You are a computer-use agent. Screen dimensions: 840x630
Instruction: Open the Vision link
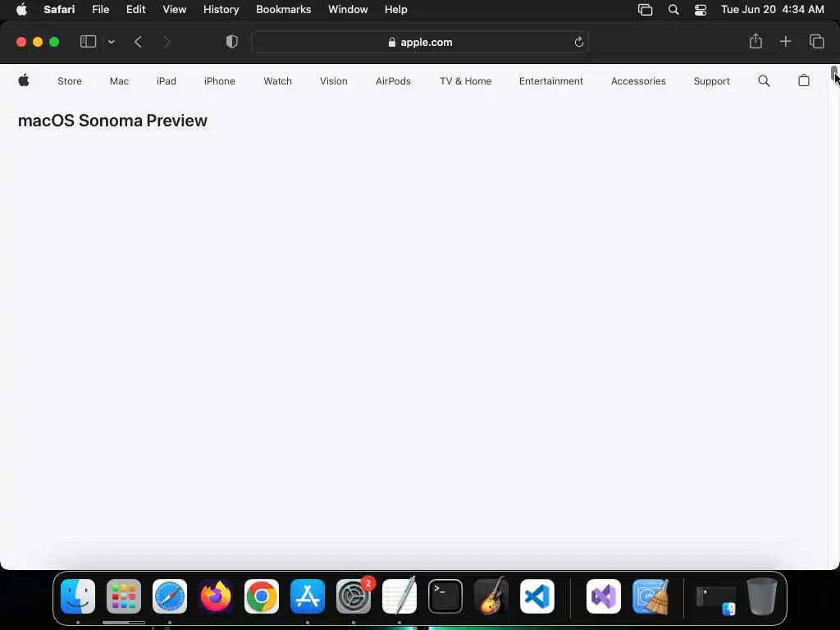334,81
